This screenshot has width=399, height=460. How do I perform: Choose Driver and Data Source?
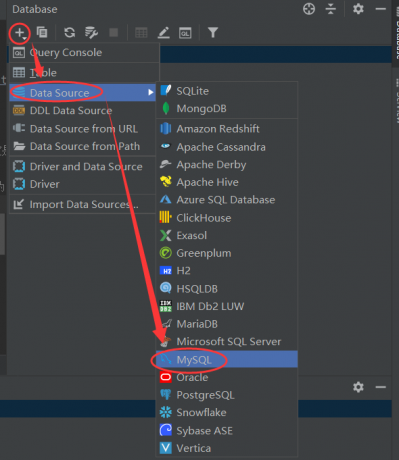[83, 166]
